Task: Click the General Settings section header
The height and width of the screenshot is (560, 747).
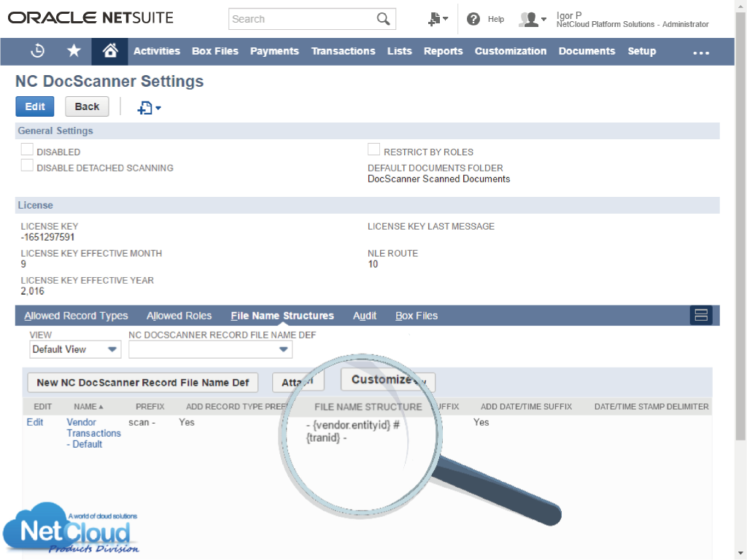Action: pyautogui.click(x=368, y=131)
